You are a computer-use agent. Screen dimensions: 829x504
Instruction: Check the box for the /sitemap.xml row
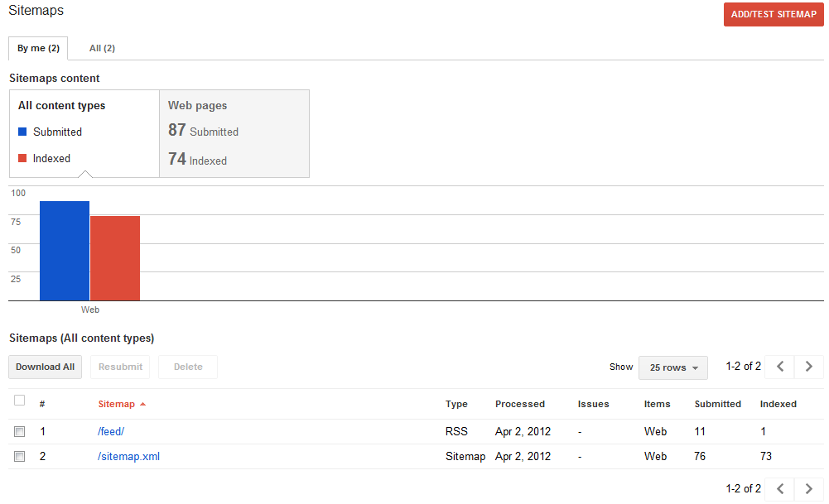(20, 456)
